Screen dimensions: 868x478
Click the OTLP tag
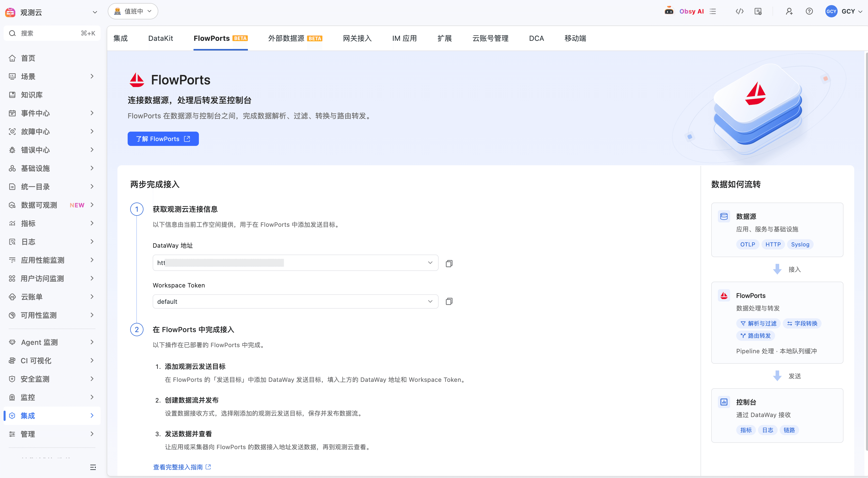pyautogui.click(x=747, y=244)
